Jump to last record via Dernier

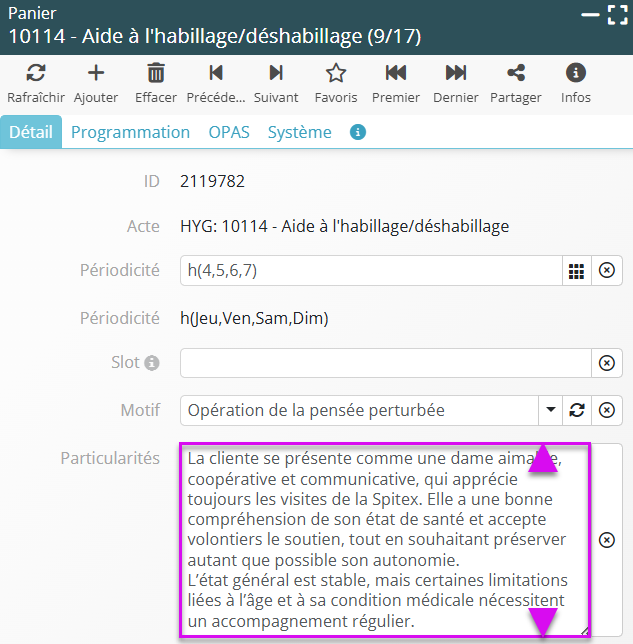(456, 73)
